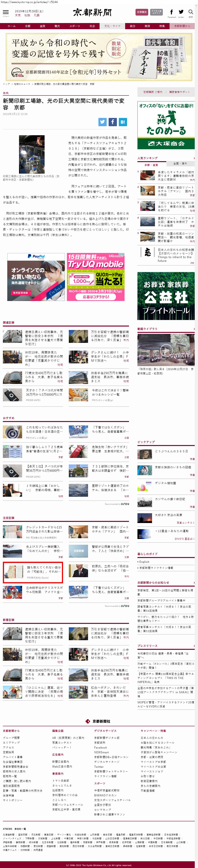Close the UQ mobile ad with X icon
Image resolution: width=198 pixels, height=868 pixels.
123,255
